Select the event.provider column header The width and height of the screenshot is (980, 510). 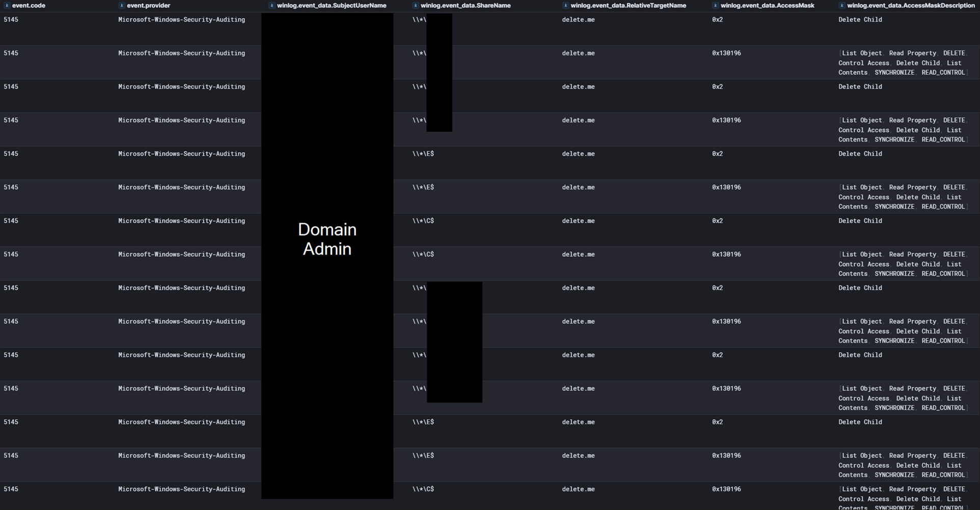148,6
